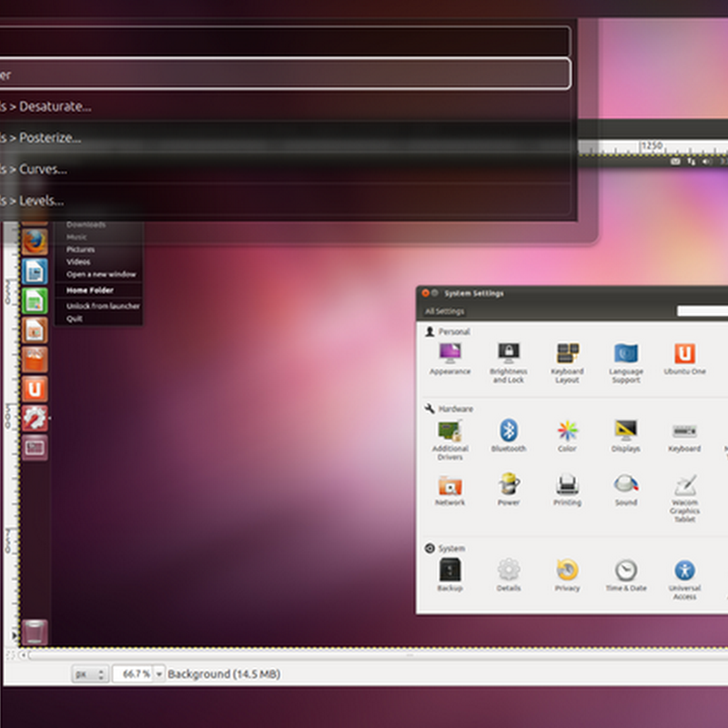Choose Open a new window
728x728 pixels.
101,275
